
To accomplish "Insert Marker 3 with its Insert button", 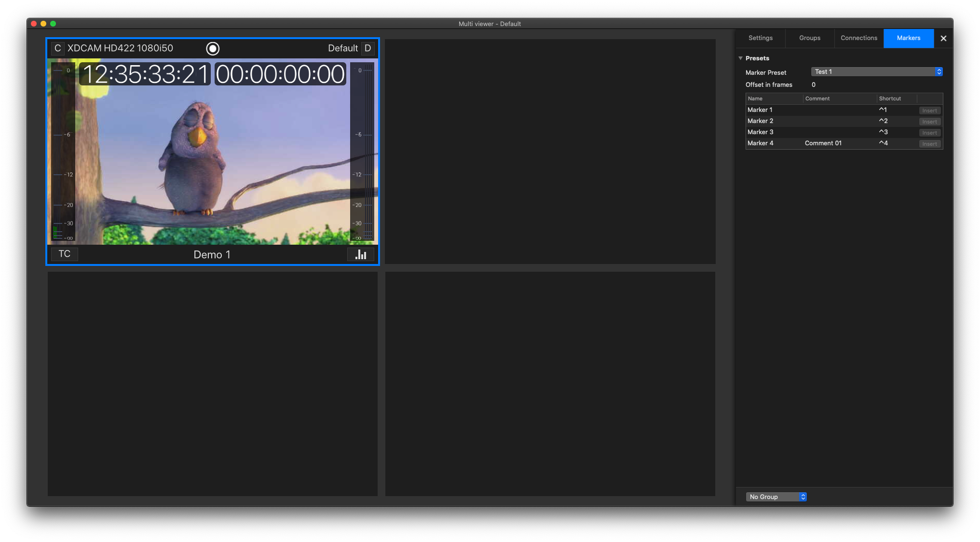I will 929,133.
